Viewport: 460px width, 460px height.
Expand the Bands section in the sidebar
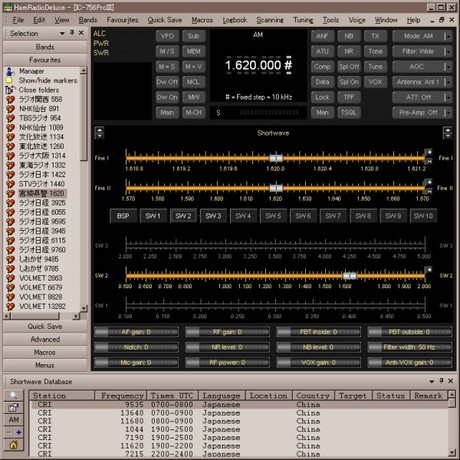click(x=45, y=47)
